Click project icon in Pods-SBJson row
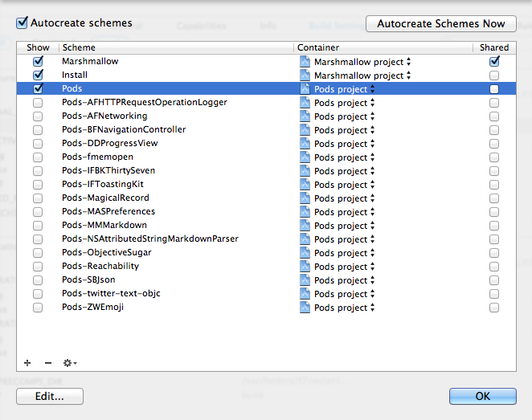The height and width of the screenshot is (420, 532). click(x=305, y=280)
